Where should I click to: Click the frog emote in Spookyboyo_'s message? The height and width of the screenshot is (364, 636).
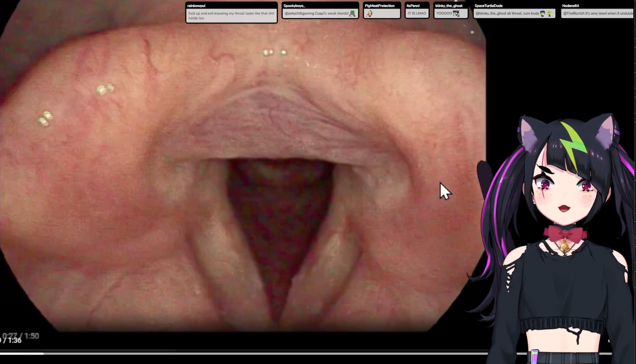pyautogui.click(x=352, y=13)
